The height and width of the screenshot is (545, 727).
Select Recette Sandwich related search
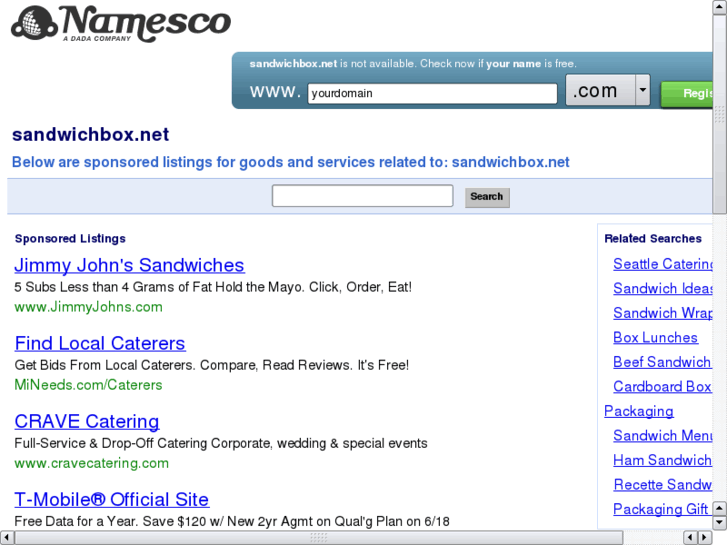click(663, 485)
